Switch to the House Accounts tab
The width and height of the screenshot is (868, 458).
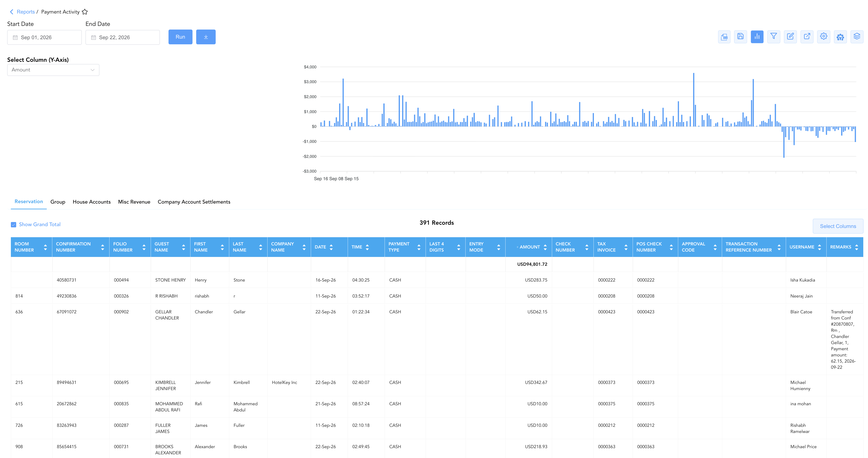pyautogui.click(x=92, y=202)
